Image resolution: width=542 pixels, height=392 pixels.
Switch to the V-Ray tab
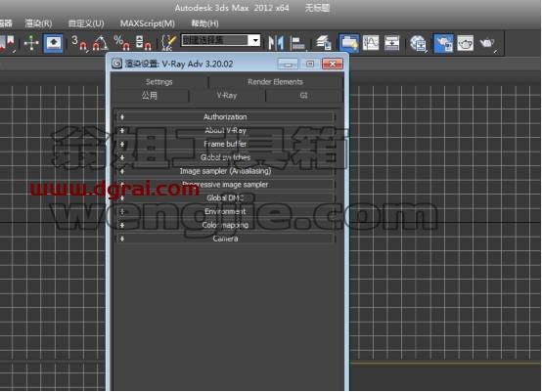point(227,96)
